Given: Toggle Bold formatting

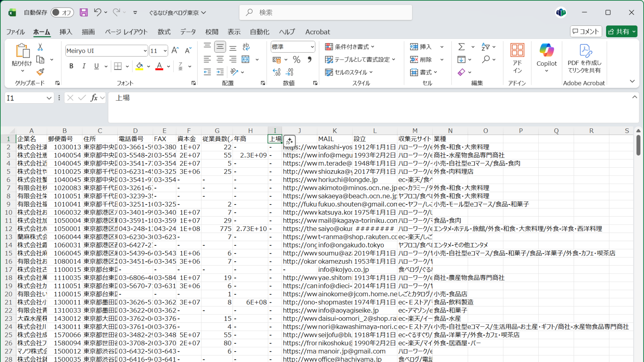Looking at the screenshot, I should click(71, 66).
